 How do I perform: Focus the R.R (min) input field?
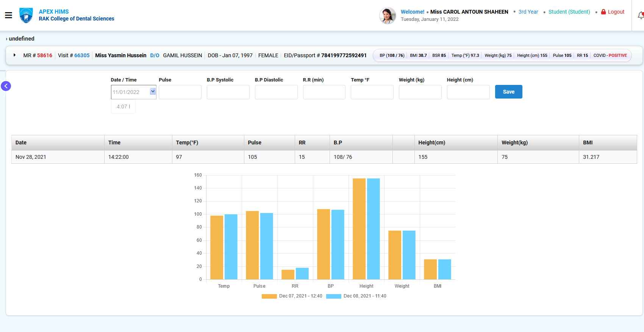324,92
